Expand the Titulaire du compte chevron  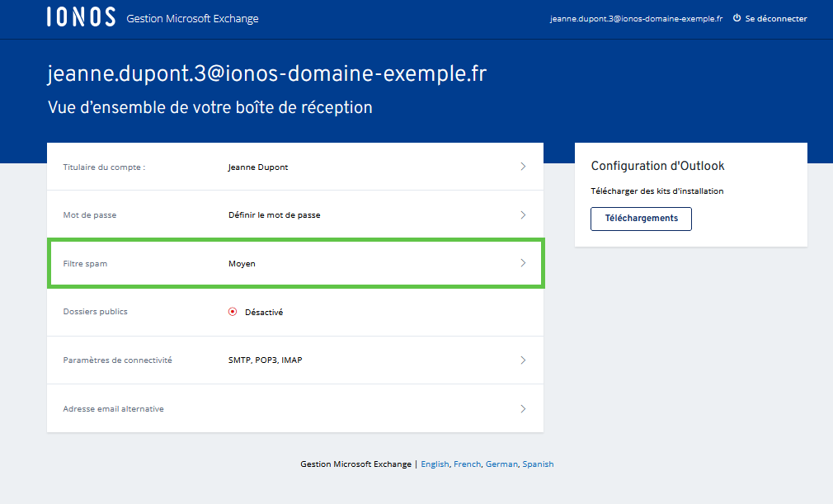pos(523,167)
